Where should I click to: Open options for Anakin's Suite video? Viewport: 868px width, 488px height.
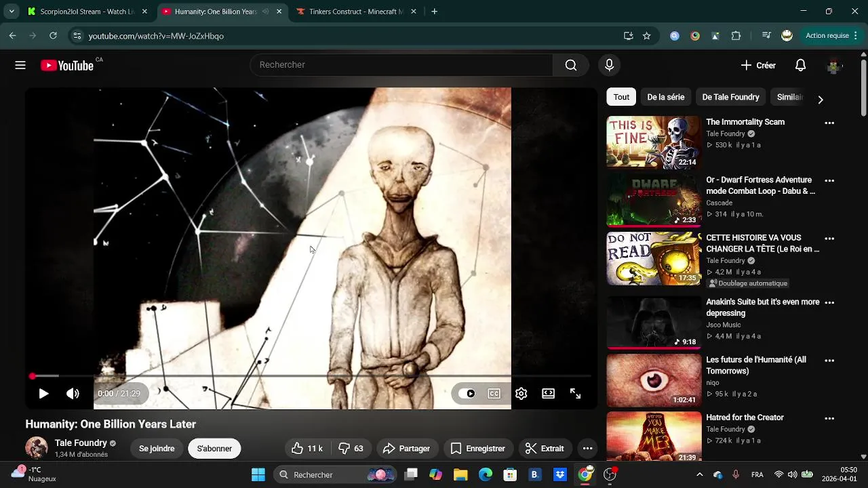tap(829, 303)
